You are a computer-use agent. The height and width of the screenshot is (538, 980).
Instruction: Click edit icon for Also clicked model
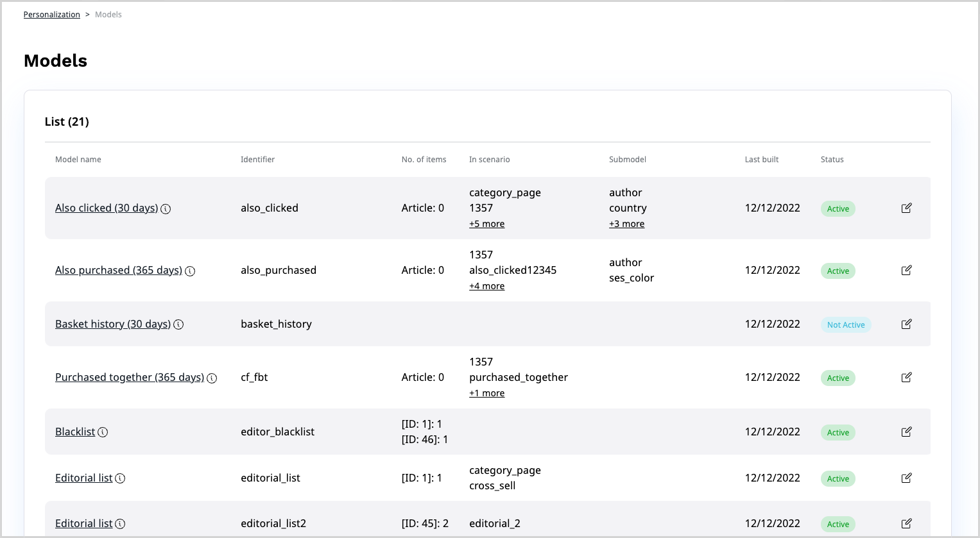[906, 208]
